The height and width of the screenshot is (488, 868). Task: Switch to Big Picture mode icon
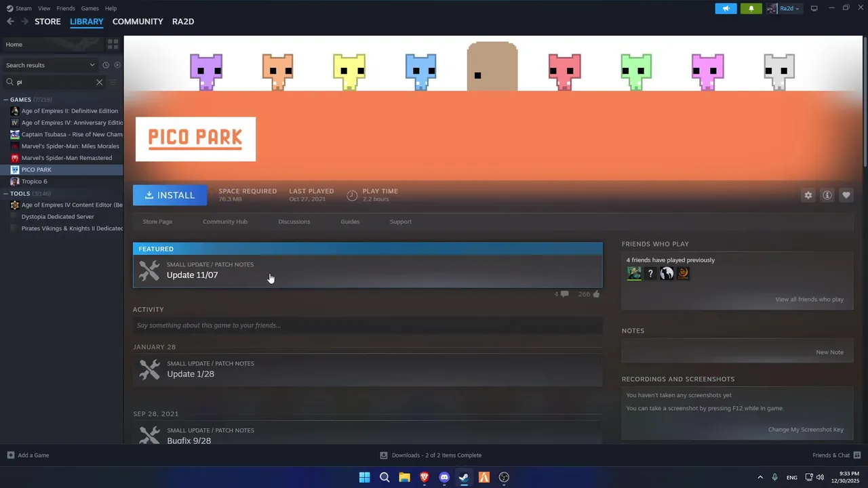[x=814, y=8]
